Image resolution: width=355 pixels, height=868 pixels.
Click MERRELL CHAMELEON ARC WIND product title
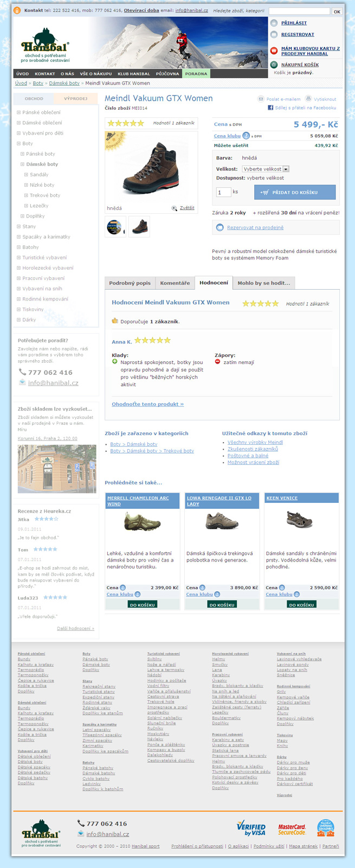click(x=138, y=501)
